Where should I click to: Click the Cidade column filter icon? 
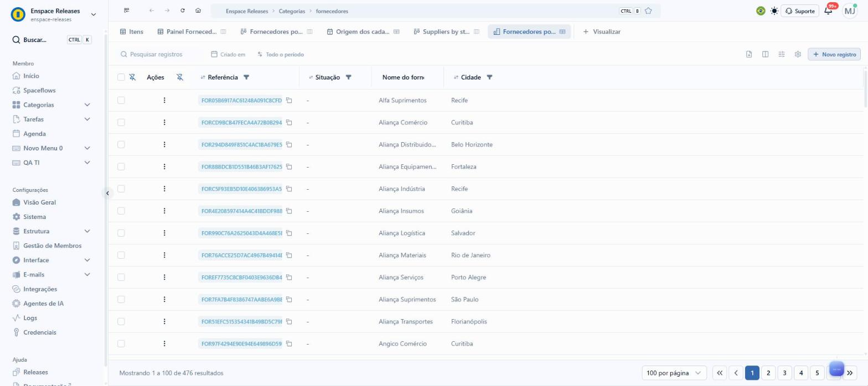pyautogui.click(x=489, y=77)
